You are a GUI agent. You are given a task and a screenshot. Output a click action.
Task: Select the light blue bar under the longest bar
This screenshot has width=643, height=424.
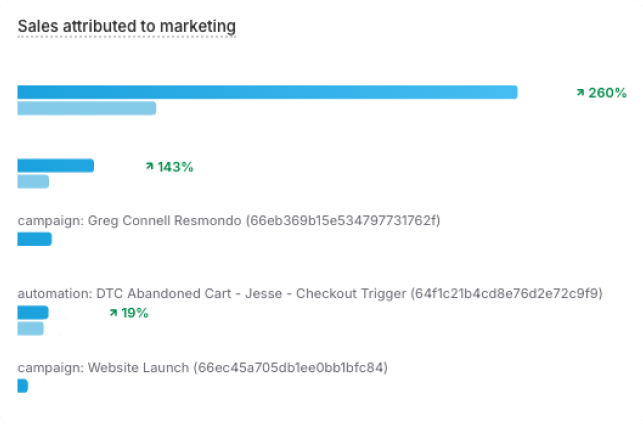coord(86,108)
